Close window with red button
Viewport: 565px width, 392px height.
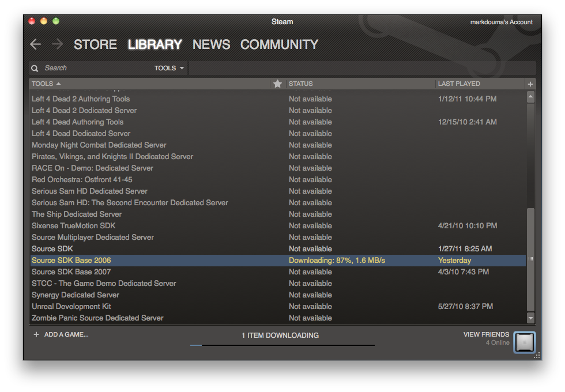[x=32, y=21]
